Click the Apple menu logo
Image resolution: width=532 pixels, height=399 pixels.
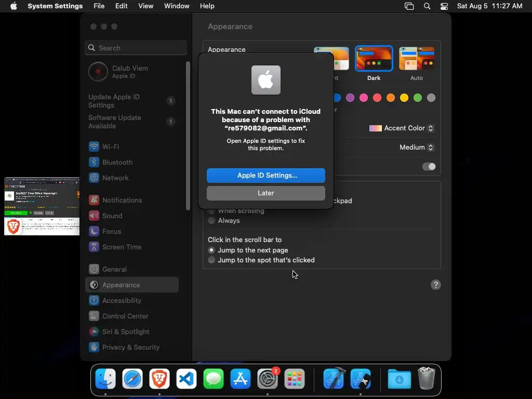14,6
